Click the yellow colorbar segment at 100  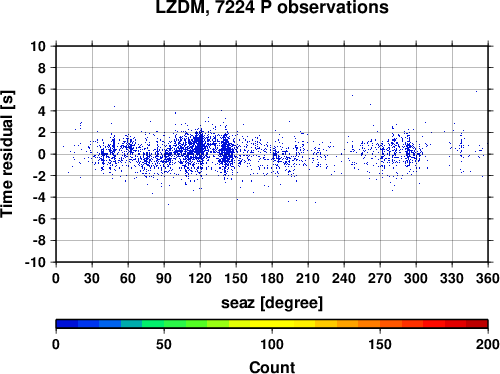272,324
